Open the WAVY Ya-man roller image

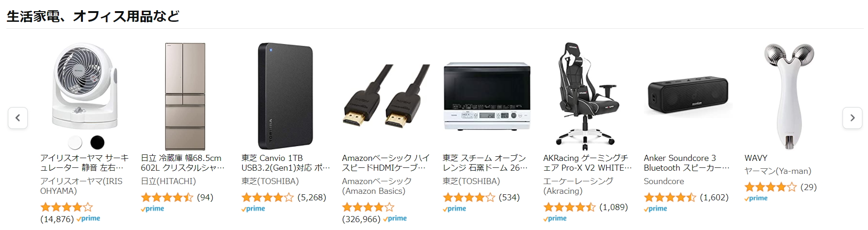tap(788, 96)
